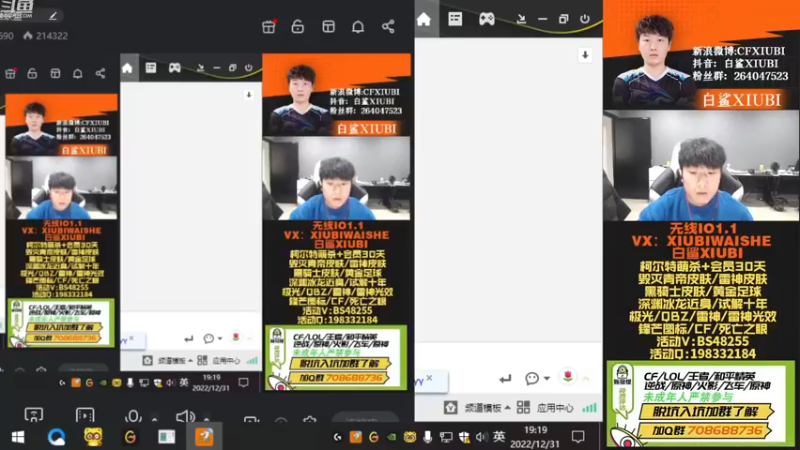Open 应用中心 in the smaller nested window
The height and width of the screenshot is (450, 800).
pyautogui.click(x=226, y=361)
